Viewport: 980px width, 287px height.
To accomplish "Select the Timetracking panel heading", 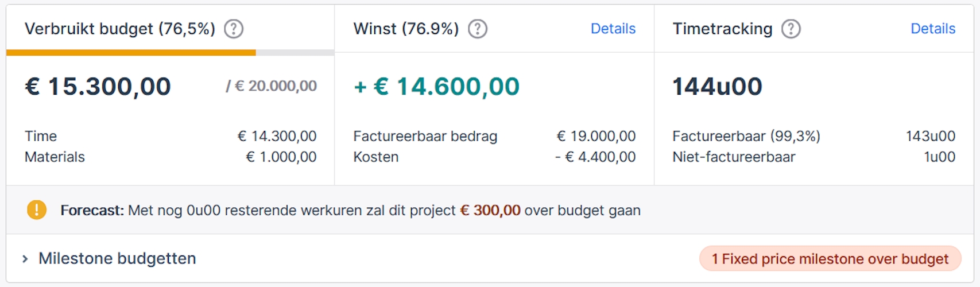I will [722, 29].
